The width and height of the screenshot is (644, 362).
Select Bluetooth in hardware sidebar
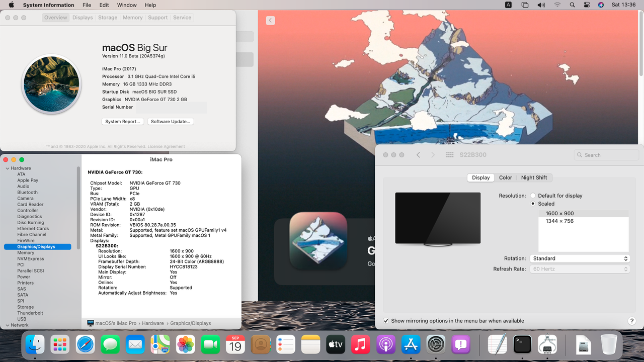27,193
